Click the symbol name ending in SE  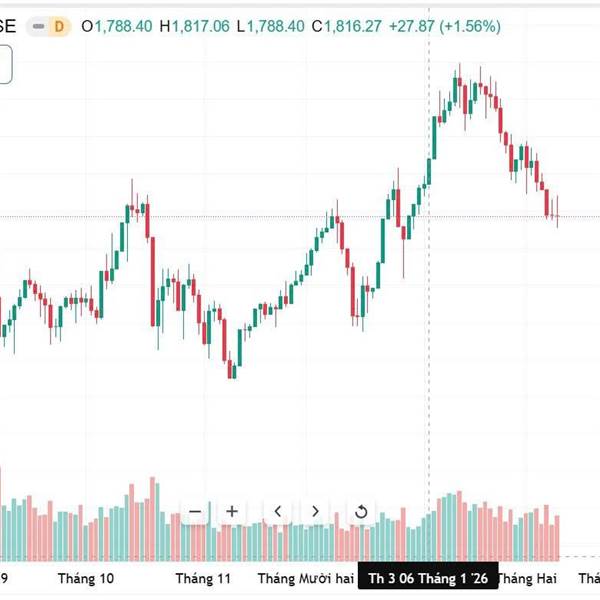(7, 27)
